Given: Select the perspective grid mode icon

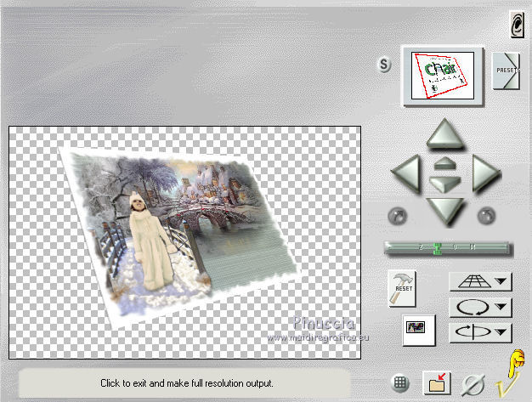Looking at the screenshot, I should point(473,281).
